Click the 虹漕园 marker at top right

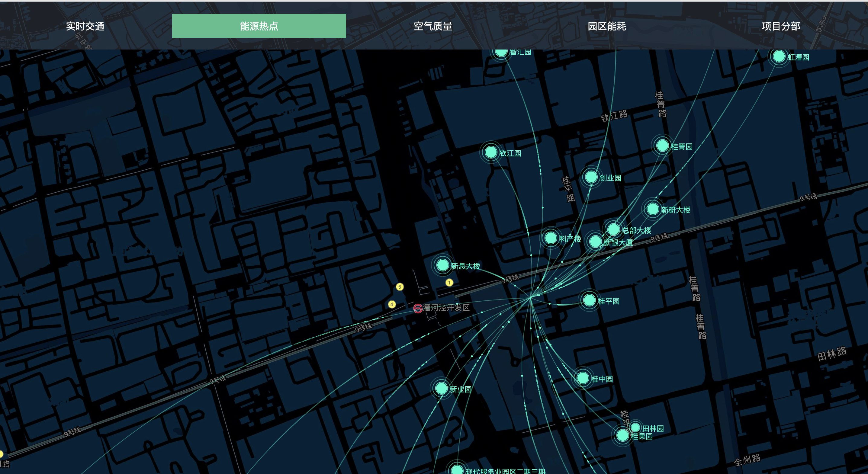tap(779, 56)
